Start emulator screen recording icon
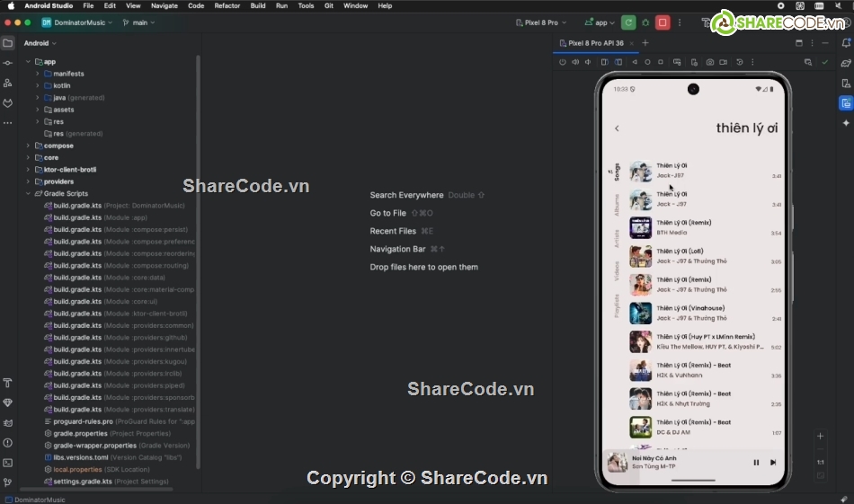Viewport: 854px width, 504px height. [x=724, y=62]
